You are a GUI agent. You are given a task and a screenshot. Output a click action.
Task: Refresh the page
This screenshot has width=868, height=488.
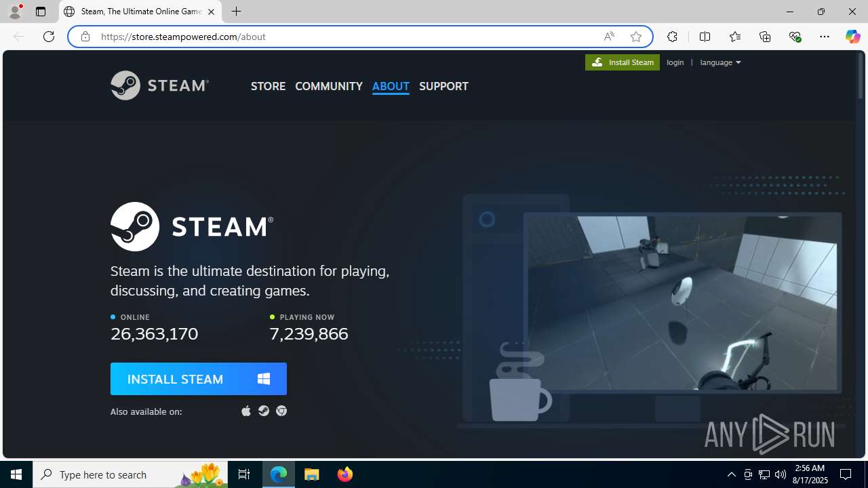pyautogui.click(x=49, y=37)
